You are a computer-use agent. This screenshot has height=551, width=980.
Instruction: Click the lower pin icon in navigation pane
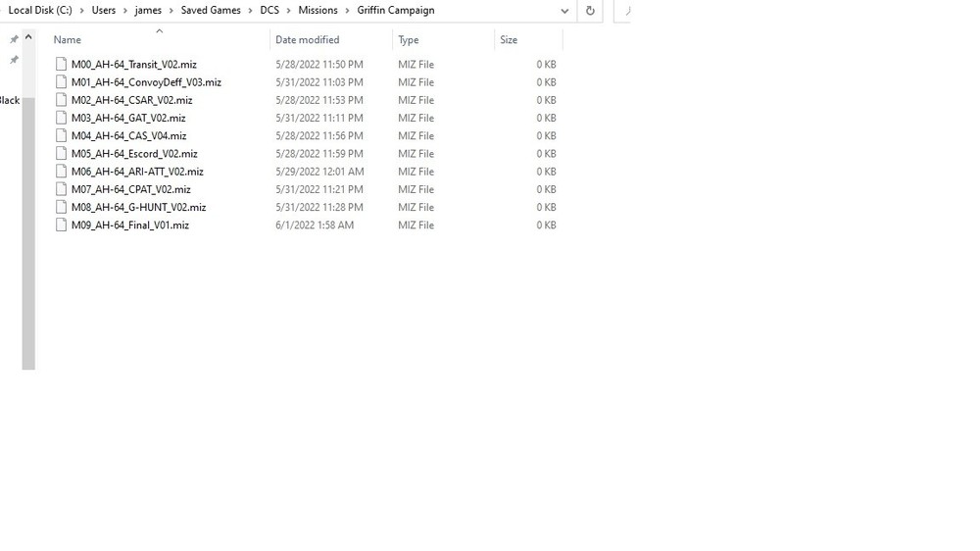click(14, 60)
